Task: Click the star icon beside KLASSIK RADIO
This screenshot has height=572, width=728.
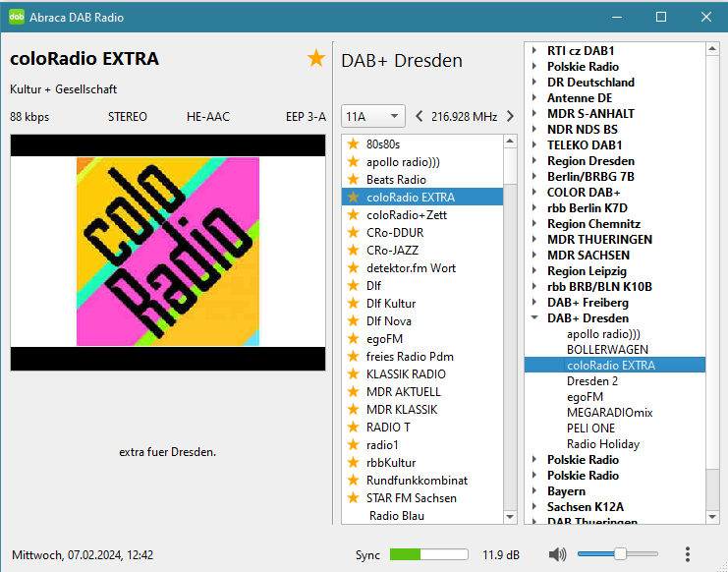Action: (x=354, y=374)
